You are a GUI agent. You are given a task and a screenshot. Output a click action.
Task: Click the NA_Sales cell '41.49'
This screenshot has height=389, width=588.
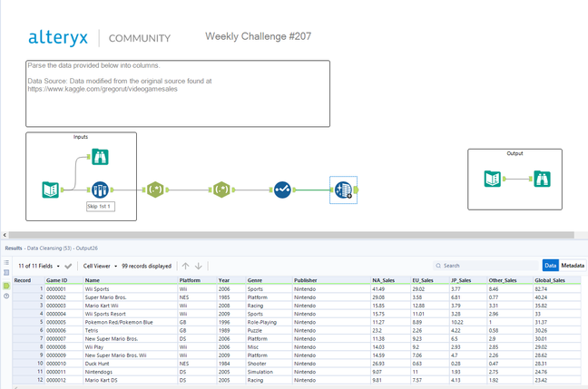[x=391, y=289]
